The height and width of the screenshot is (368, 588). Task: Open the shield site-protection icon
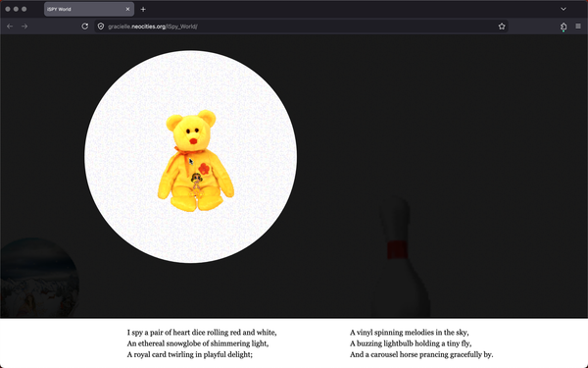101,26
